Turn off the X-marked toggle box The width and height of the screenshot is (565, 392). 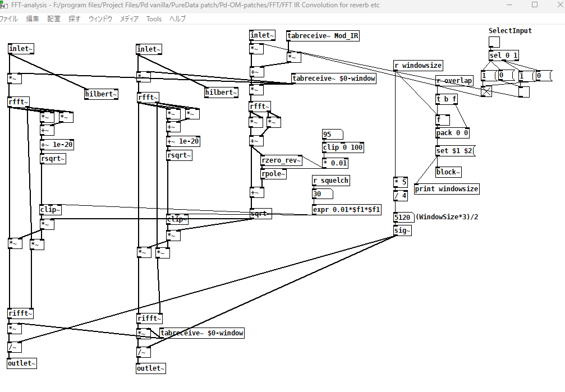pos(486,91)
